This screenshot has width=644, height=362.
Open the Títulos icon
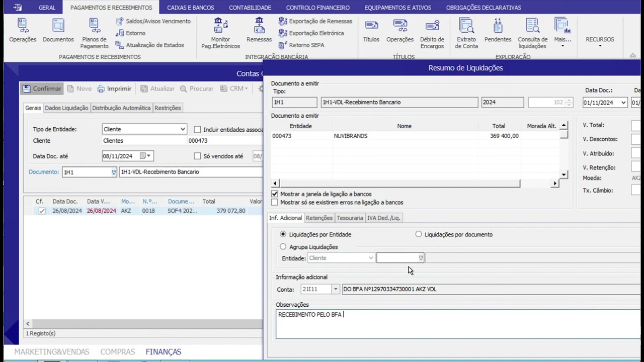pos(371,31)
